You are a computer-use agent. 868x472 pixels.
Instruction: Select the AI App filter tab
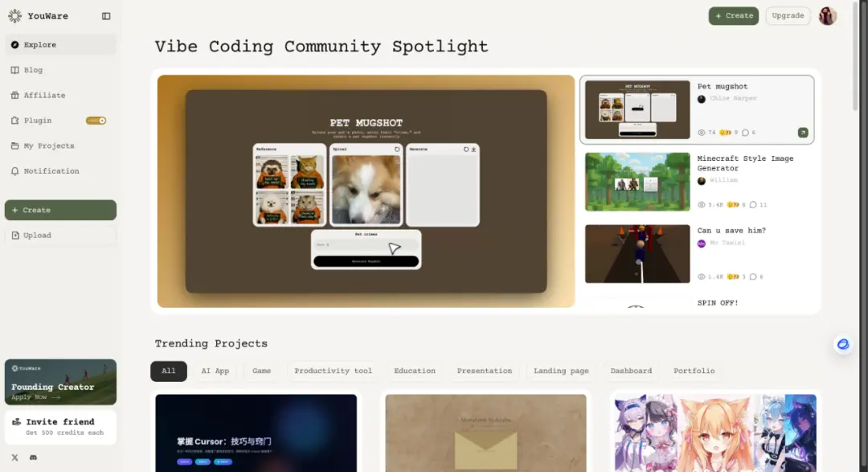click(215, 371)
